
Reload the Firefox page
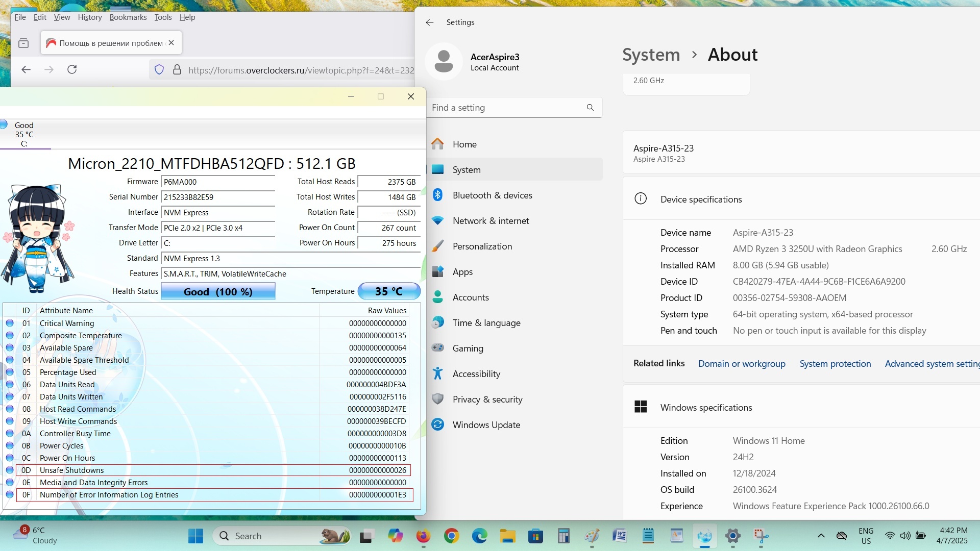pos(72,69)
